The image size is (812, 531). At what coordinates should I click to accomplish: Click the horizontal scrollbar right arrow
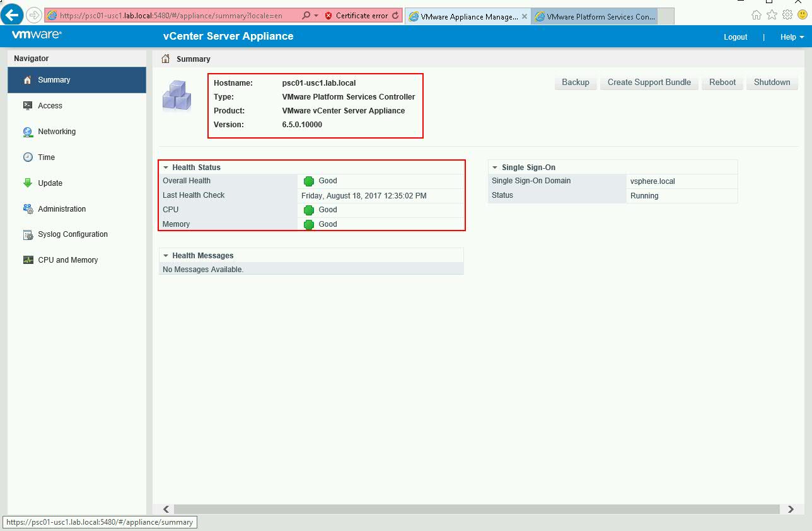(x=791, y=509)
